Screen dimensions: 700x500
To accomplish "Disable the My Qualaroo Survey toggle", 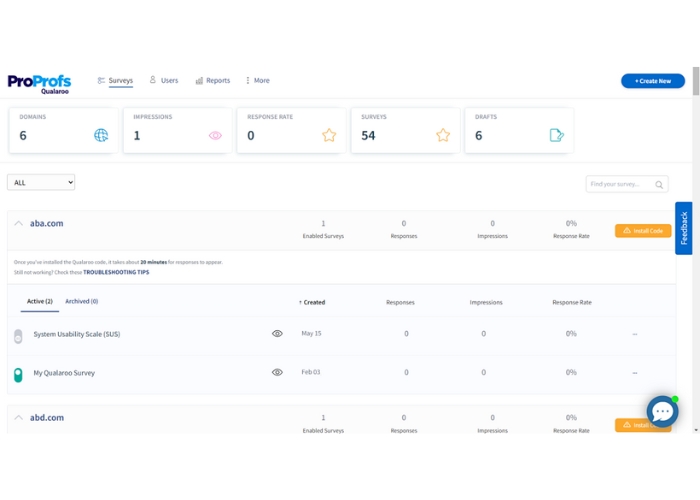I will (x=18, y=375).
